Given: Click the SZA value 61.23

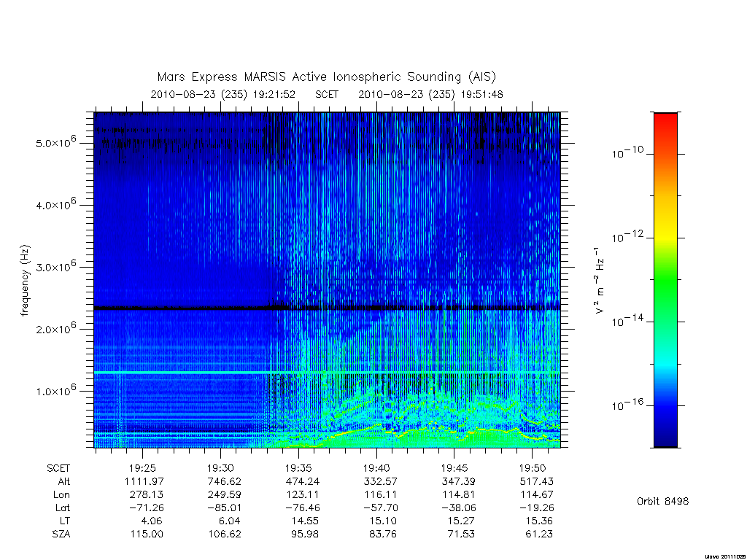Looking at the screenshot, I should pos(539,534).
